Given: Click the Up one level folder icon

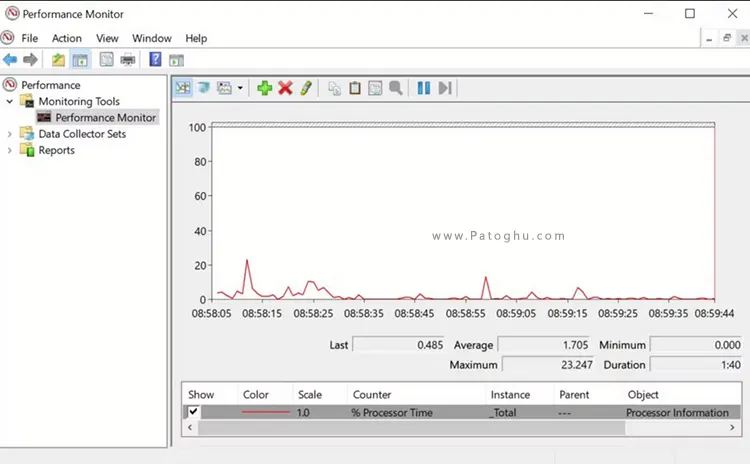Looking at the screenshot, I should click(58, 60).
